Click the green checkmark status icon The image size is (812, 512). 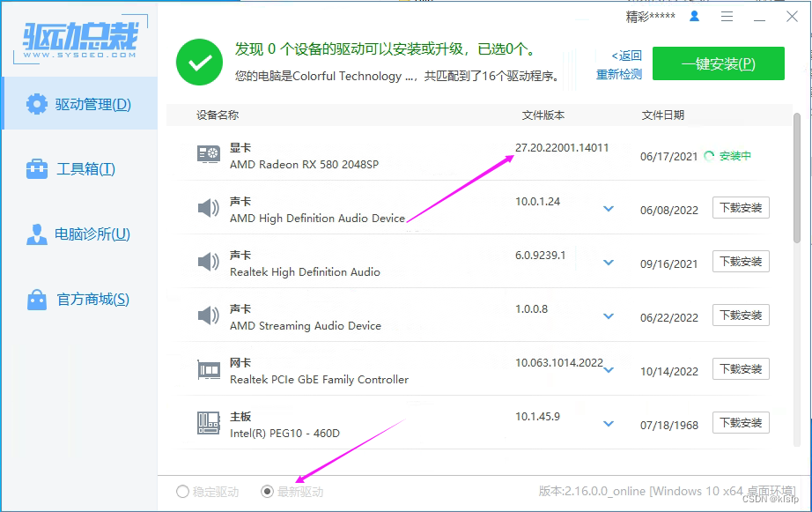pos(199,63)
